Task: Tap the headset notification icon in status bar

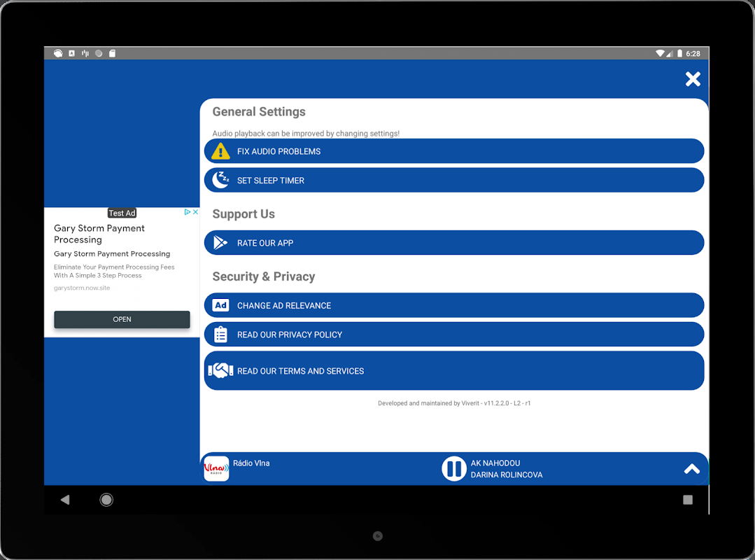Action: click(x=58, y=53)
